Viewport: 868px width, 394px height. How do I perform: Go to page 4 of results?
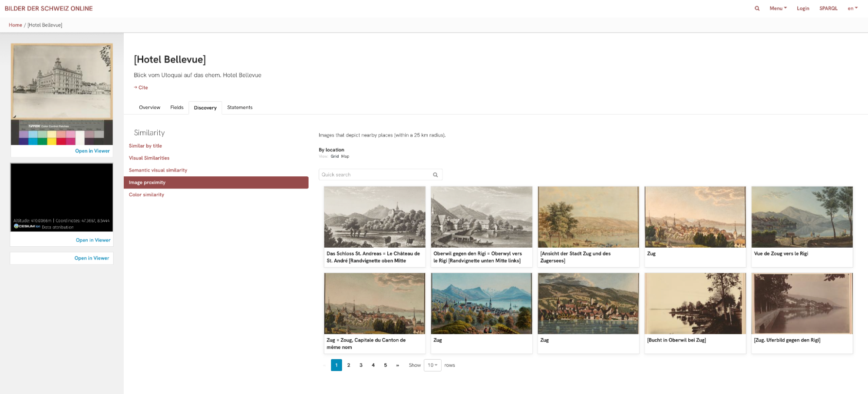pyautogui.click(x=373, y=365)
